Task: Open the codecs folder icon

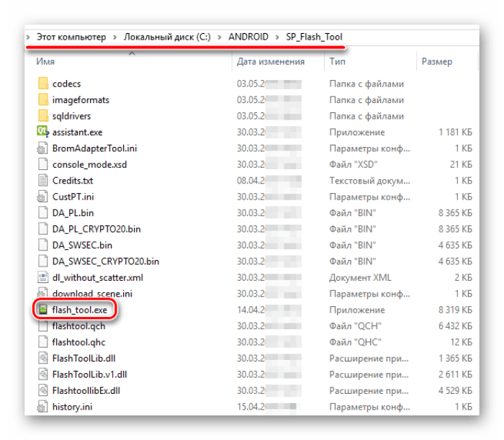Action: [x=43, y=84]
